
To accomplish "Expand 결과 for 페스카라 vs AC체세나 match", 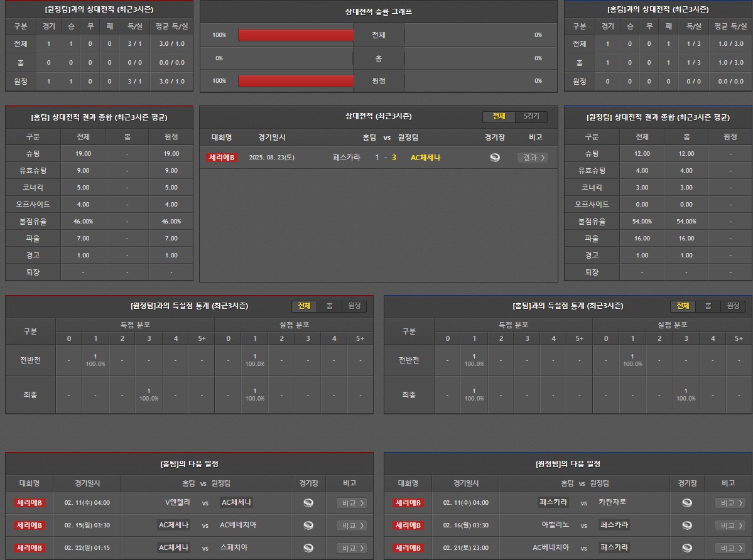I will click(x=532, y=158).
